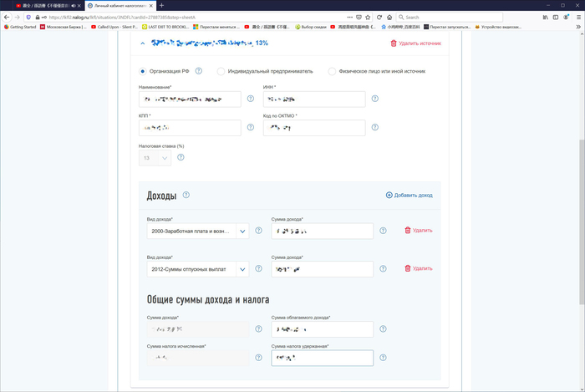Click the Сумма налога удержанная field
The height and width of the screenshot is (392, 585).
pos(323,358)
